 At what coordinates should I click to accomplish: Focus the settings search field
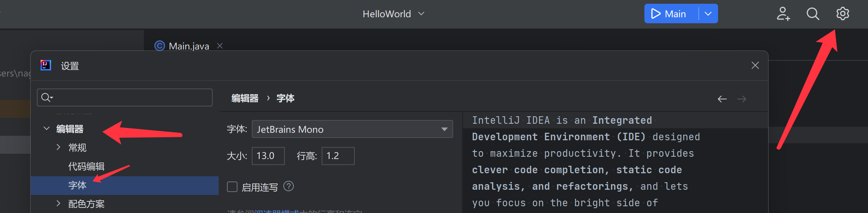(125, 97)
